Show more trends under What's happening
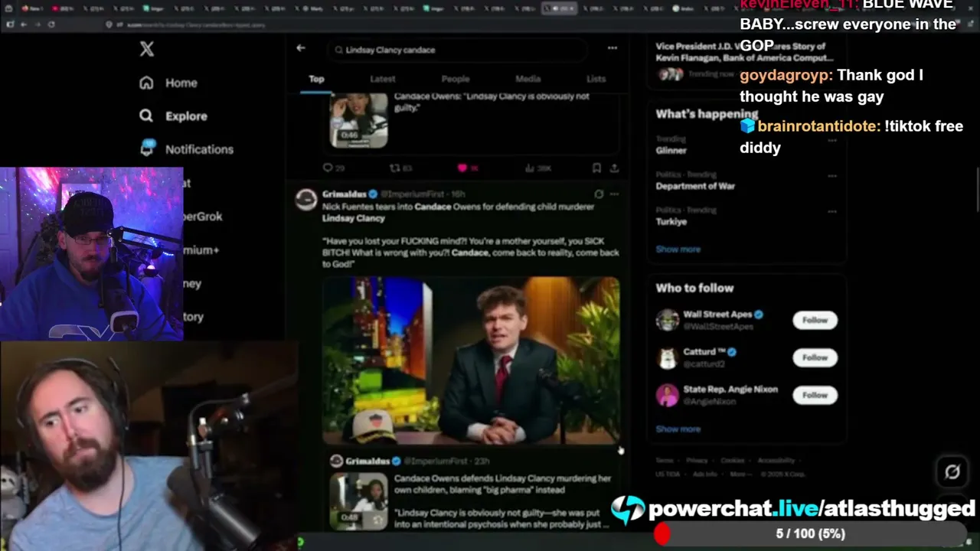This screenshot has width=980, height=551. click(x=678, y=249)
